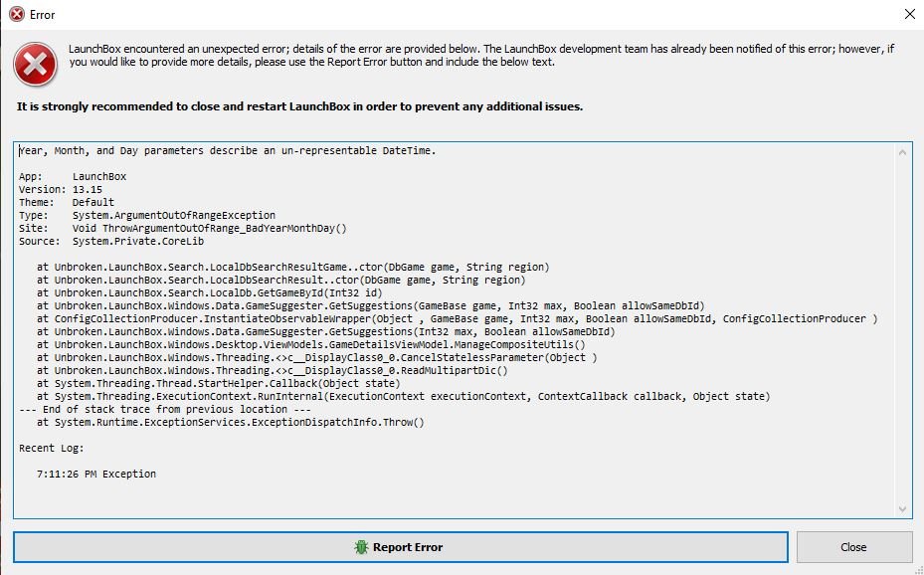The width and height of the screenshot is (924, 575).
Task: Click the 'Error' window title text
Action: click(x=43, y=15)
